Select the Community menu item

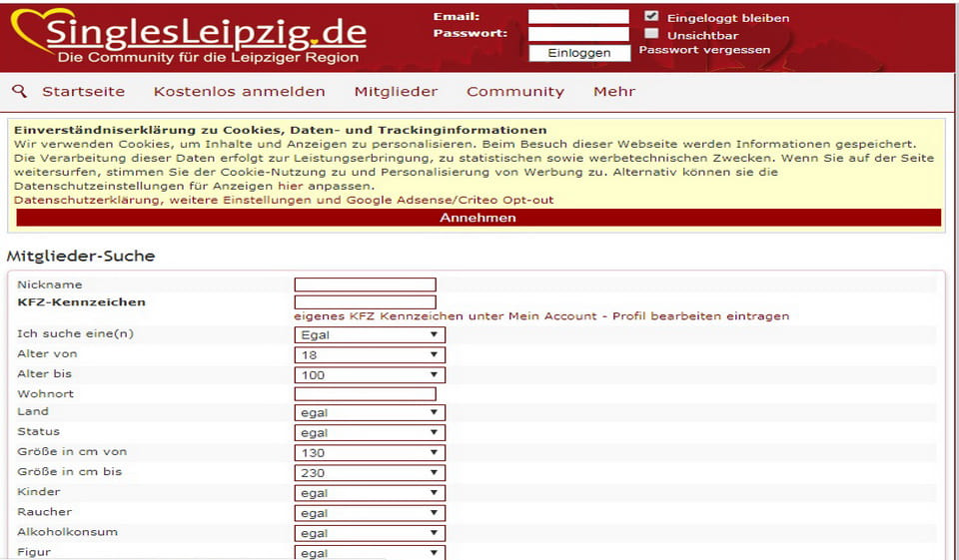[515, 92]
